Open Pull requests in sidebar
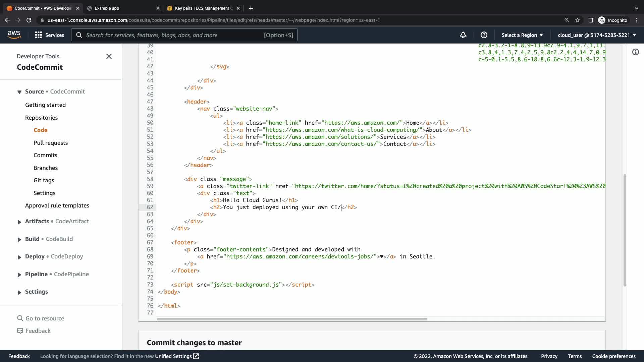644x362 pixels. click(x=51, y=143)
